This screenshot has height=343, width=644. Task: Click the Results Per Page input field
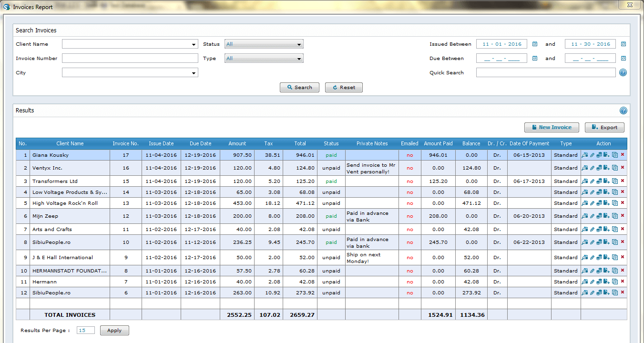point(85,330)
